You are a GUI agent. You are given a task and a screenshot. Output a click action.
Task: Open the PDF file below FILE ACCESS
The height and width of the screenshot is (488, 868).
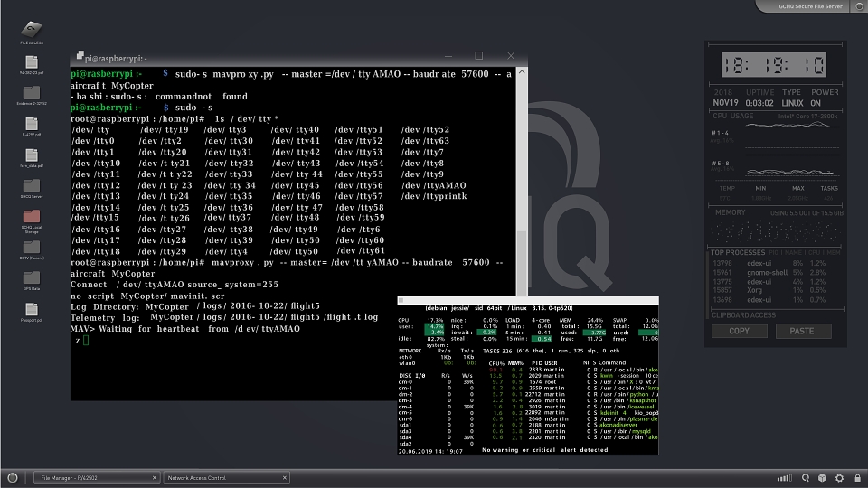[32, 64]
